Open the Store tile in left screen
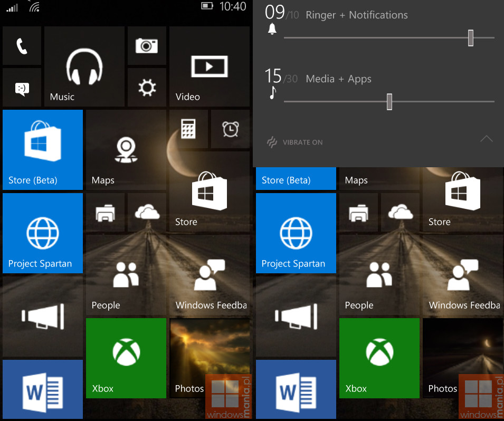This screenshot has height=421, width=504. click(x=210, y=192)
